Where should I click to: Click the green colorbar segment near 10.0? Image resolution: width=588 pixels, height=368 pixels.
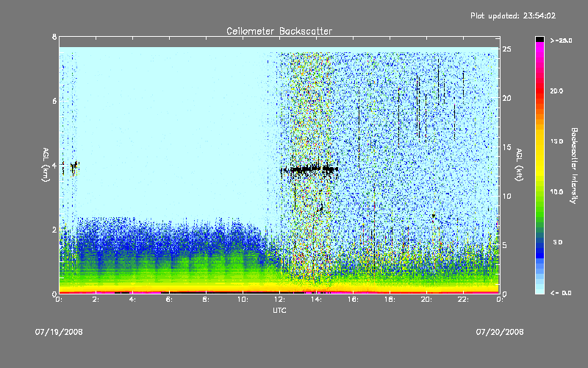(x=539, y=194)
